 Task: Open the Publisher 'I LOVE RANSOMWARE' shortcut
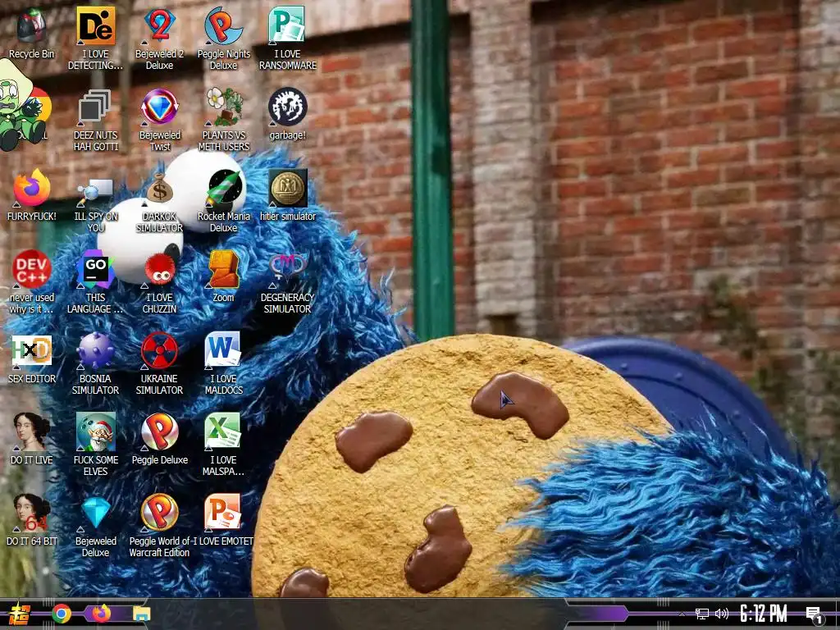click(x=287, y=25)
